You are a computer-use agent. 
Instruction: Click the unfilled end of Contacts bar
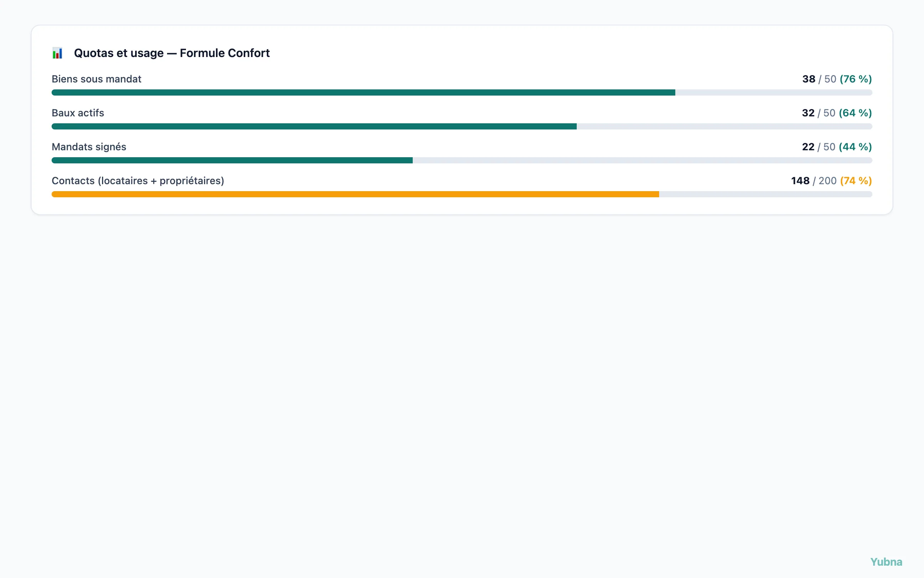click(x=765, y=194)
